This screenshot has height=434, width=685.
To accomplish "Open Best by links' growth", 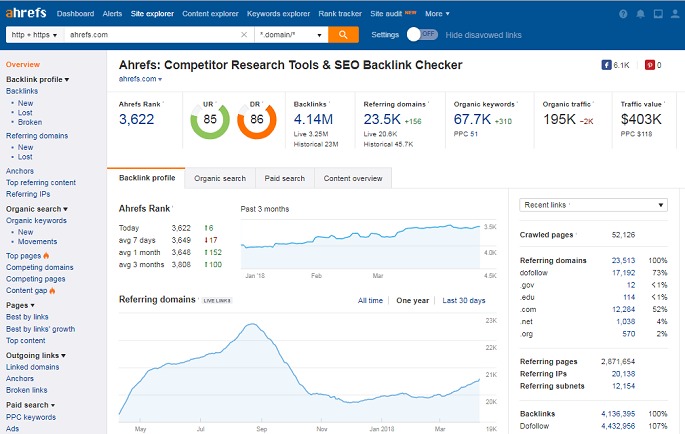I will point(40,329).
